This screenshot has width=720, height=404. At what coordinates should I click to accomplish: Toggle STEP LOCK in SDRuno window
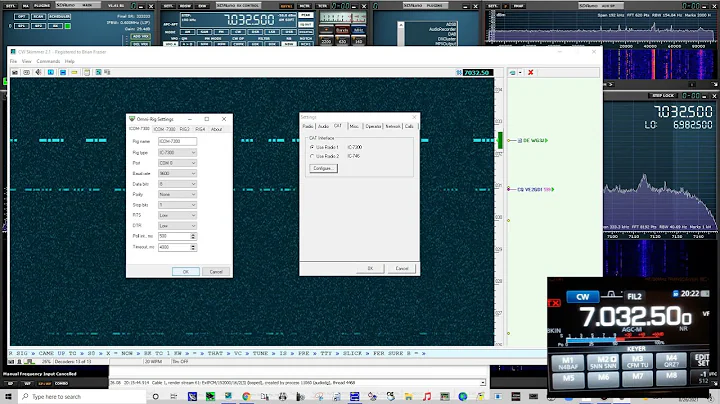pos(663,95)
